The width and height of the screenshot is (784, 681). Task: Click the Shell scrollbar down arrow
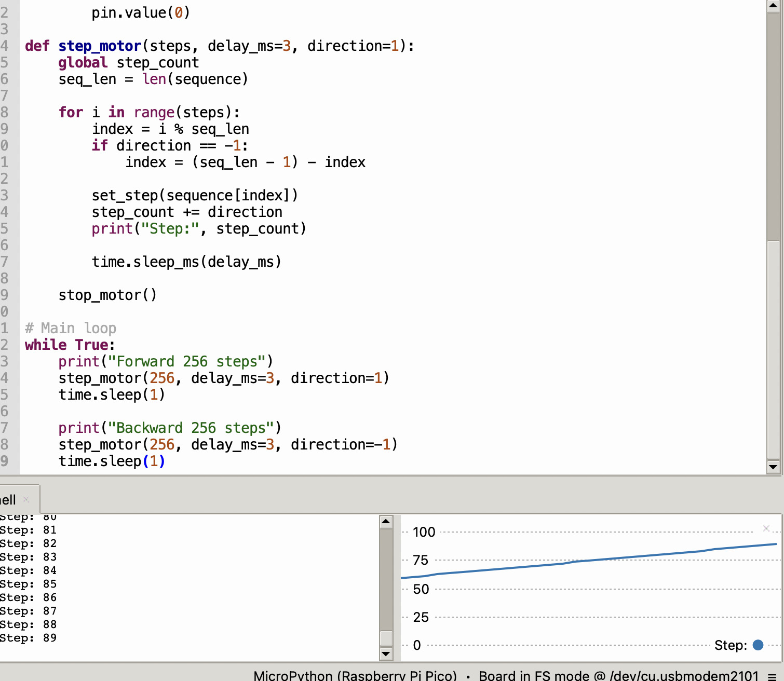pyautogui.click(x=386, y=653)
